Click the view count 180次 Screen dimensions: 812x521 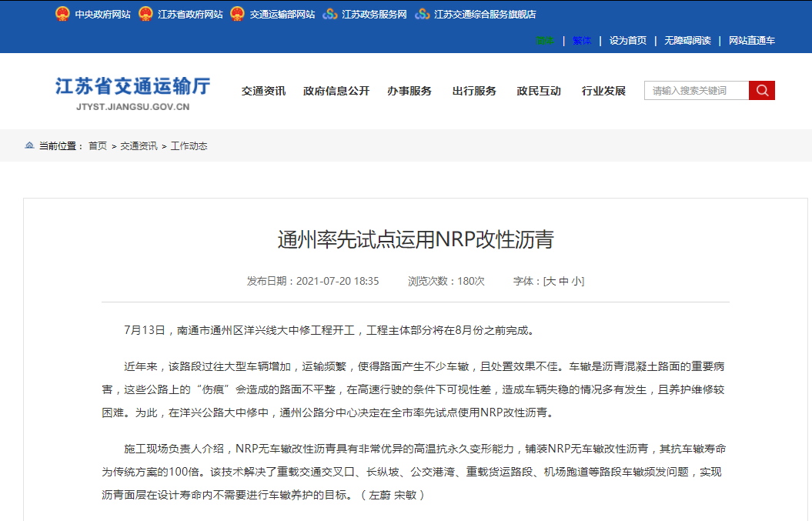(x=471, y=281)
